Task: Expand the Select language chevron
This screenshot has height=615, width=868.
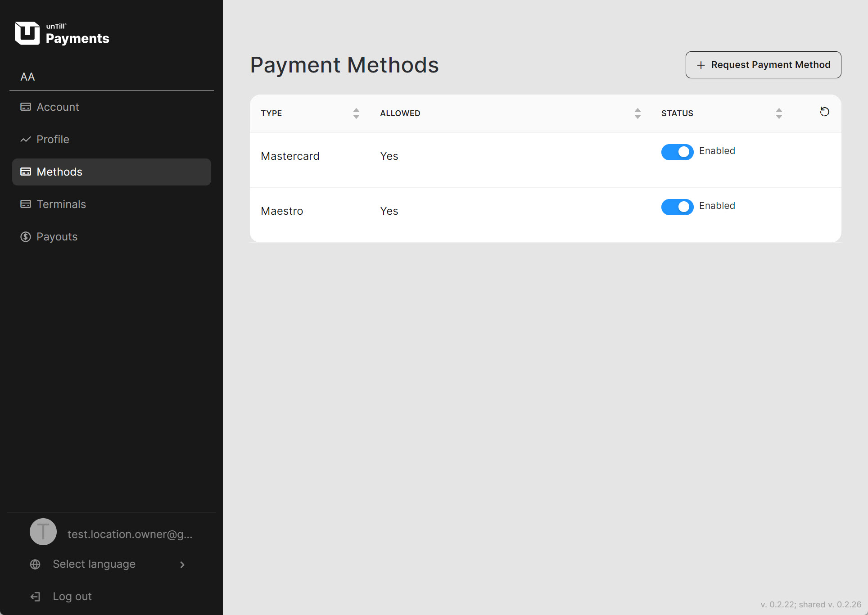Action: tap(182, 565)
